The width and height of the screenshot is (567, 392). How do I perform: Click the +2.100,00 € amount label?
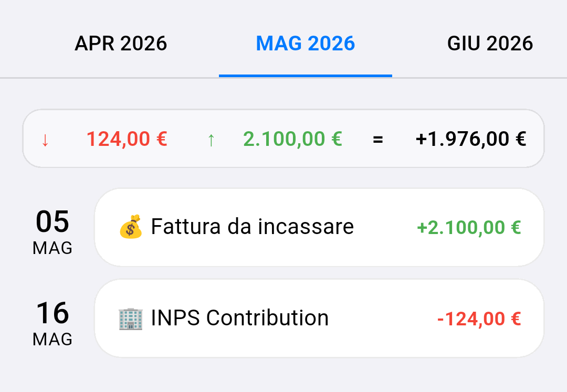coord(468,227)
